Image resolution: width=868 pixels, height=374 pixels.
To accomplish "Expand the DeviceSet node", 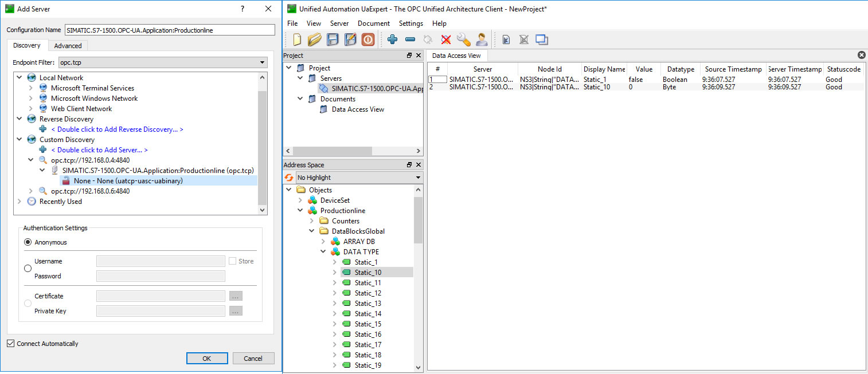I will (x=300, y=200).
